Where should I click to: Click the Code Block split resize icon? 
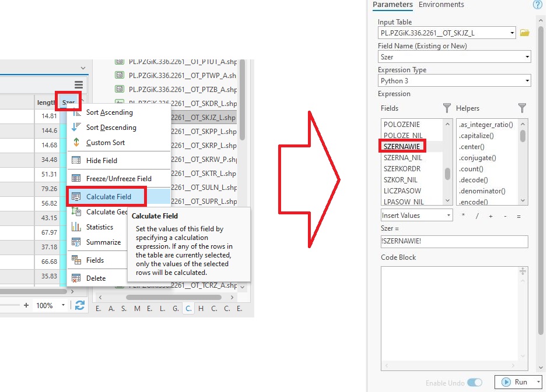[523, 271]
